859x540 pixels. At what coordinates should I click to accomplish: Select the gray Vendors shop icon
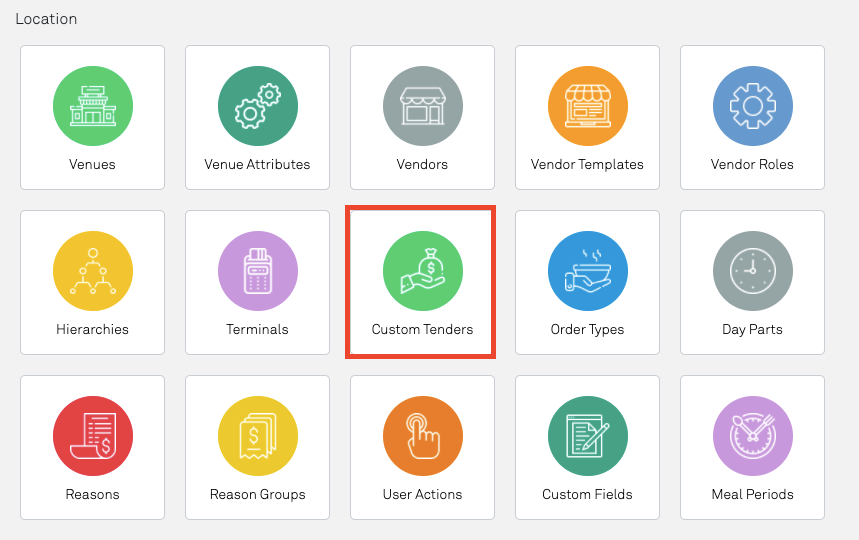coord(422,106)
